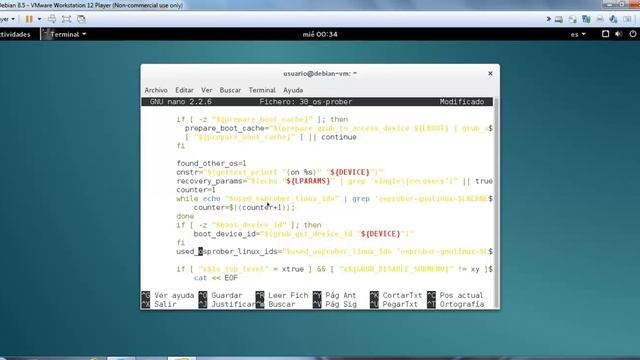Click the 'Buscar' nano shortcut at the bottom
The height and width of the screenshot is (360, 640).
click(276, 304)
